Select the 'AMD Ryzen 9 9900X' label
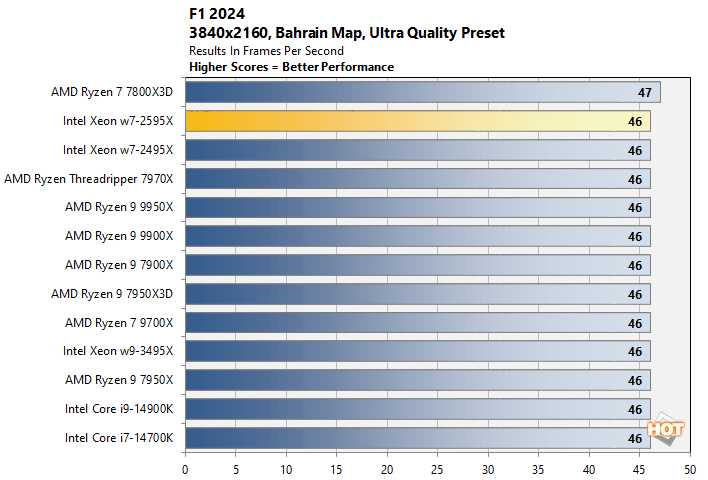This screenshot has width=708, height=480. [x=119, y=236]
